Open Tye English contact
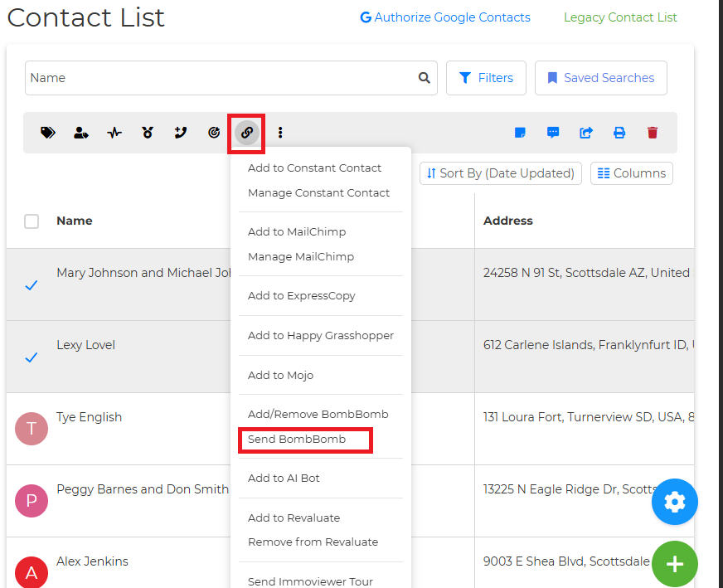 pos(89,417)
